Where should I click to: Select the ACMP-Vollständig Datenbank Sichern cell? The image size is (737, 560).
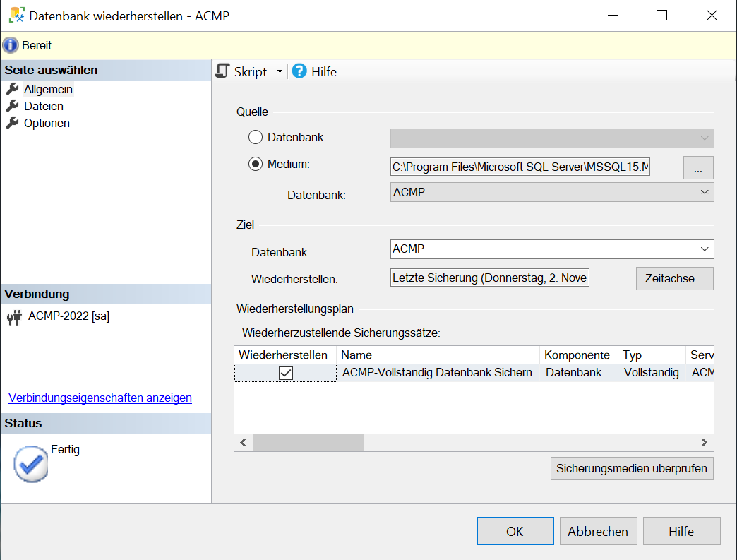pos(438,372)
